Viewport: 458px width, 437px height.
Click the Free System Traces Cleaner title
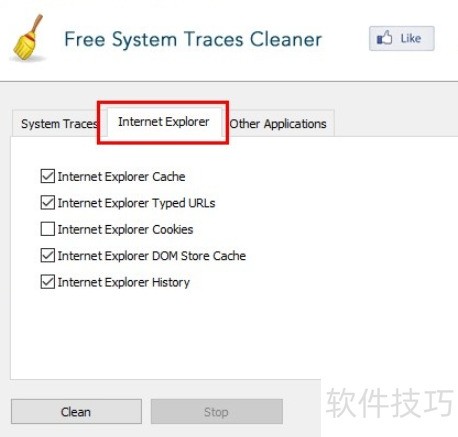[193, 39]
